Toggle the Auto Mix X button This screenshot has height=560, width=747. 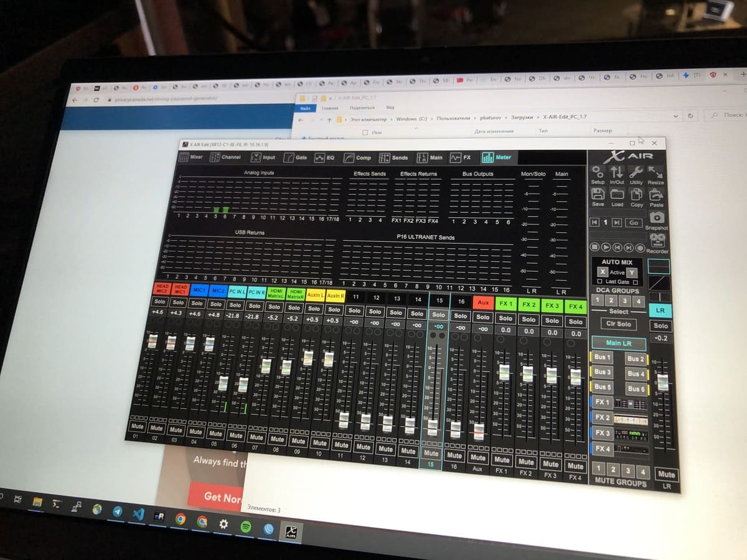602,273
